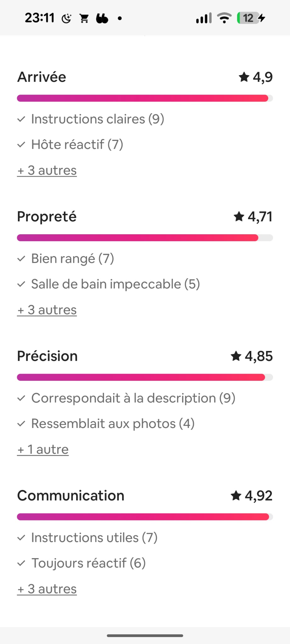290x644 pixels.
Task: Tap the star icon next to 4,71
Action: pyautogui.click(x=239, y=216)
